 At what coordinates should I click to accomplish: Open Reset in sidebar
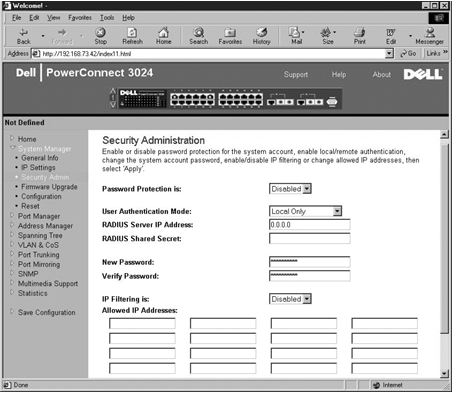(30, 206)
